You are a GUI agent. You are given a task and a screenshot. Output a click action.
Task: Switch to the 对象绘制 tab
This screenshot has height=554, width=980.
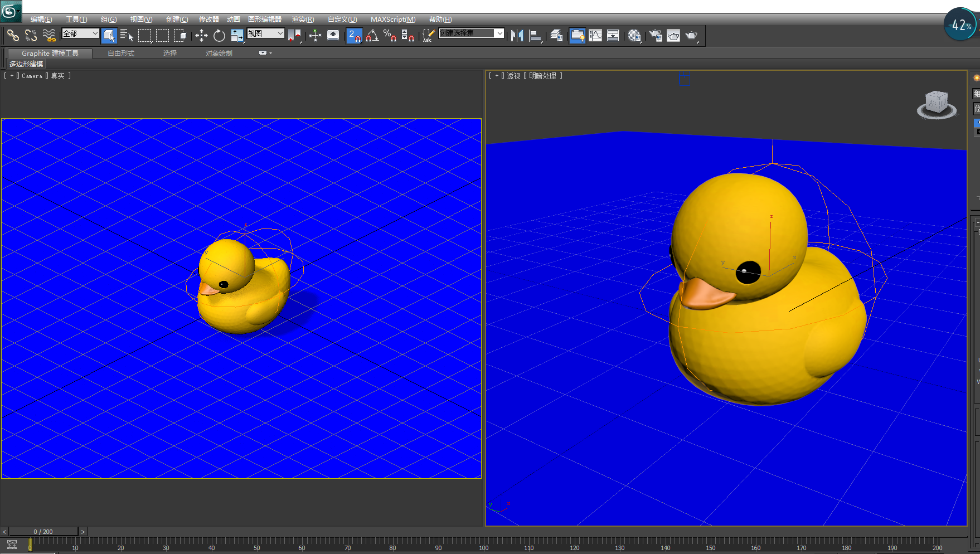click(x=219, y=54)
